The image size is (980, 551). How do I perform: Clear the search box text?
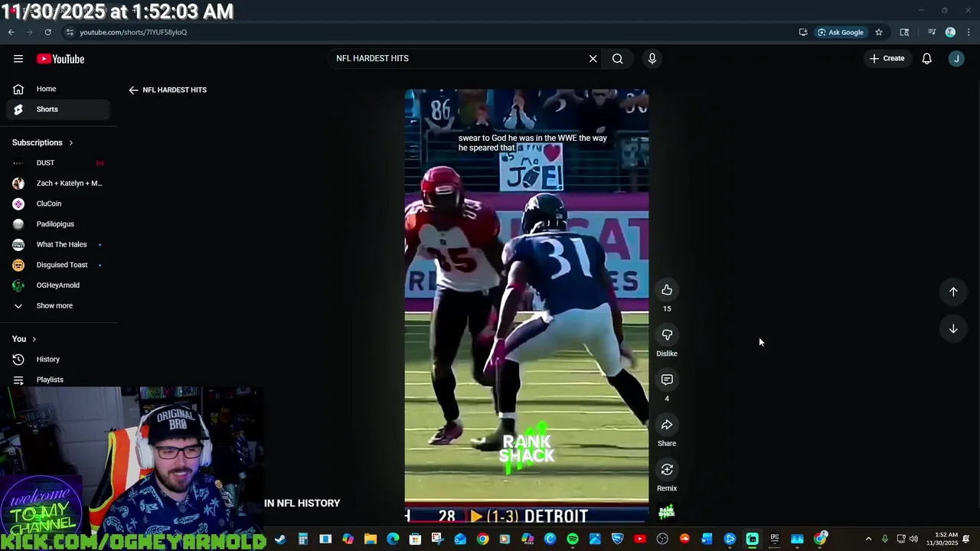(593, 59)
